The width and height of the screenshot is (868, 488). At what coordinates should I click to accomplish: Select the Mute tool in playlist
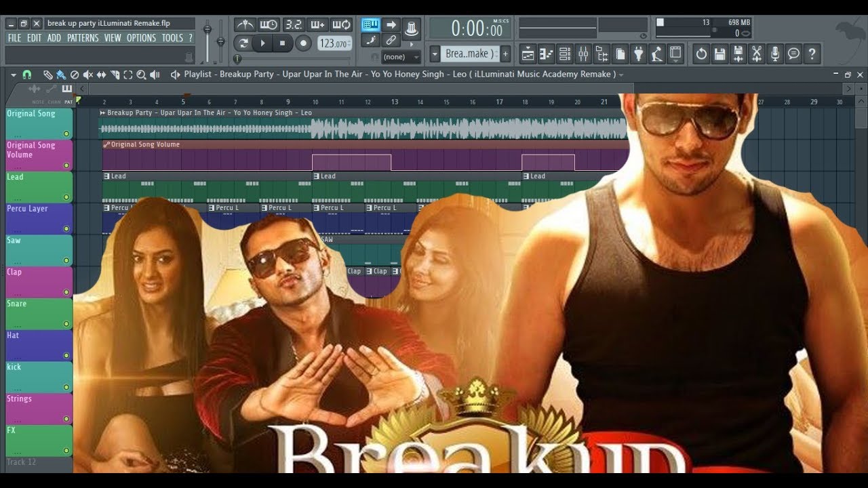click(x=88, y=75)
